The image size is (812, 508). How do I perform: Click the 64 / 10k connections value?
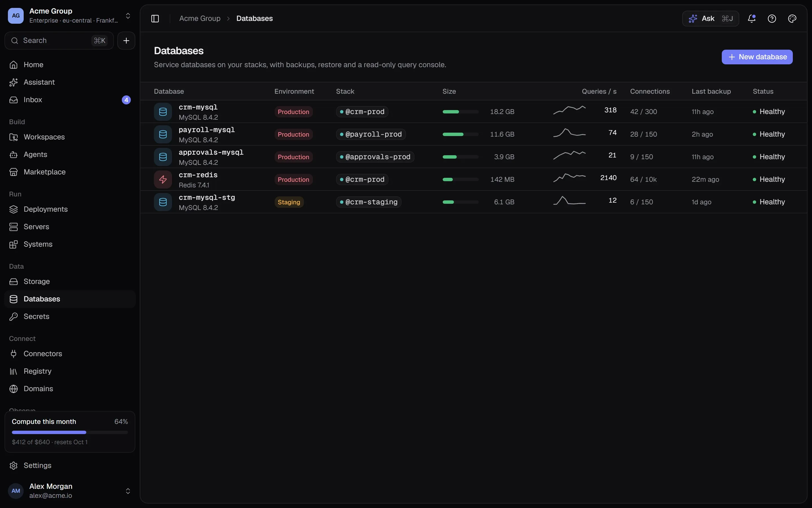coord(643,179)
